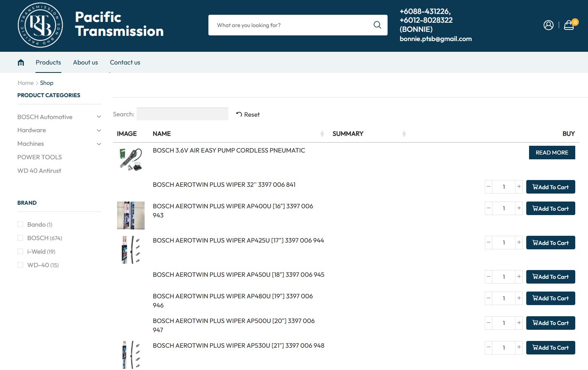Image resolution: width=588 pixels, height=370 pixels.
Task: Decrease quantity for AP450U wiper
Action: click(x=489, y=277)
